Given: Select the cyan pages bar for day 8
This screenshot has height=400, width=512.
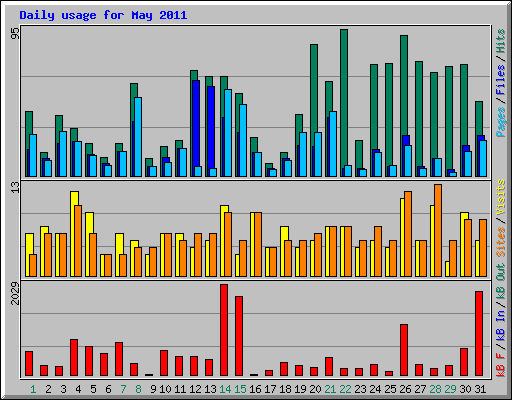Looking at the screenshot, I should click(138, 137).
